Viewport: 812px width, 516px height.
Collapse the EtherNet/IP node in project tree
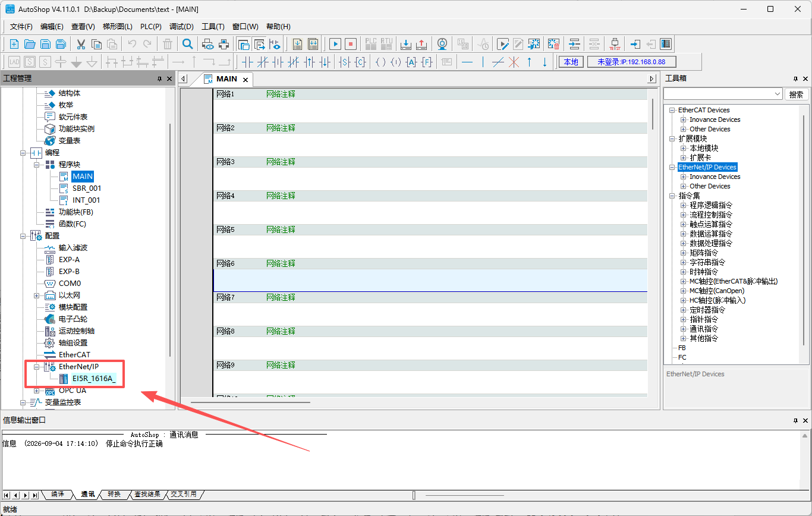[x=37, y=367]
